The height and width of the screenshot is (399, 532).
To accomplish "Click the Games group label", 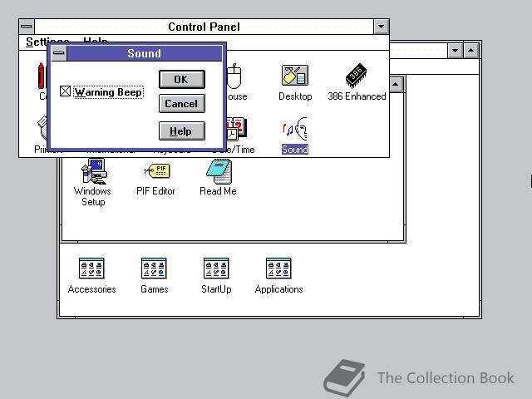I will pyautogui.click(x=155, y=289).
